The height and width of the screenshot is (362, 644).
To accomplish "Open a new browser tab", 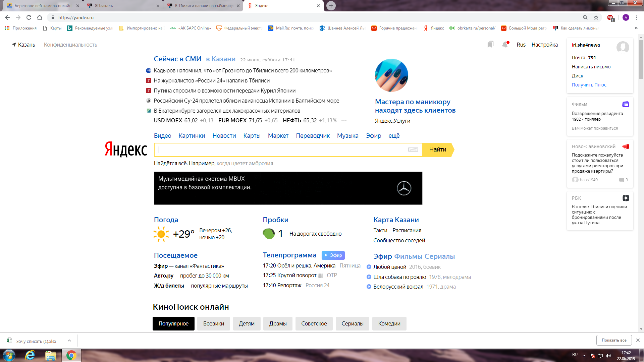I will pyautogui.click(x=331, y=6).
